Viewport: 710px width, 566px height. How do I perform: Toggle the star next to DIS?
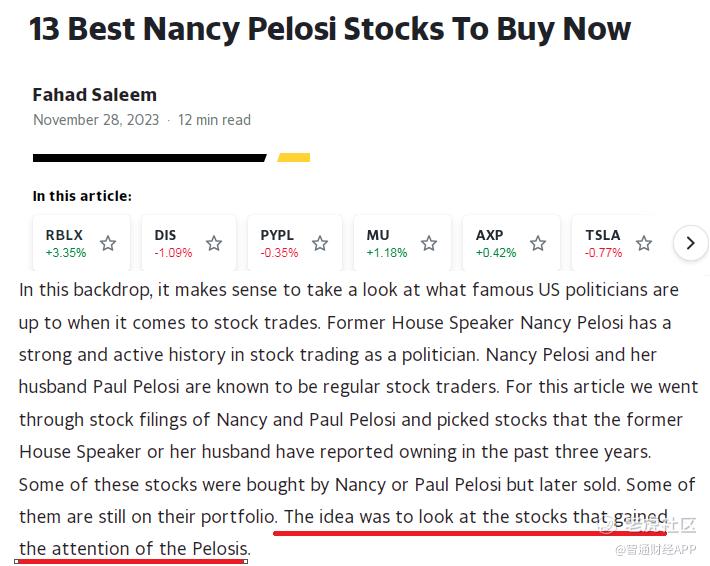point(214,243)
